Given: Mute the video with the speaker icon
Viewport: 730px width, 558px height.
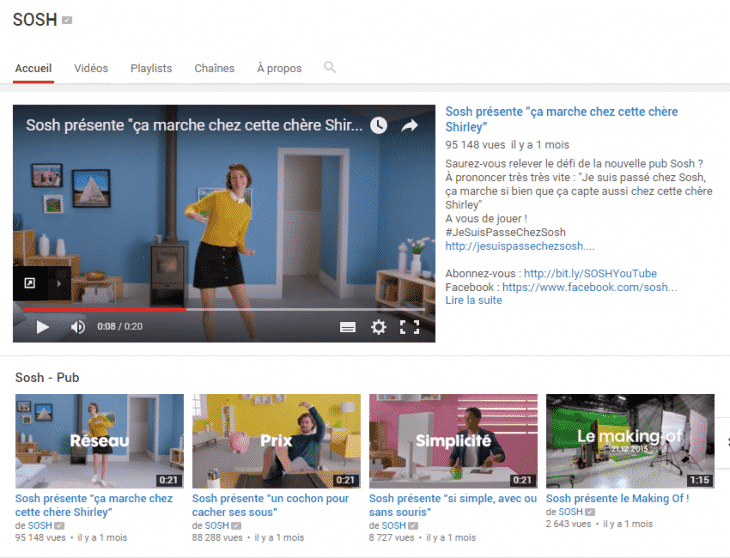Looking at the screenshot, I should point(78,327).
